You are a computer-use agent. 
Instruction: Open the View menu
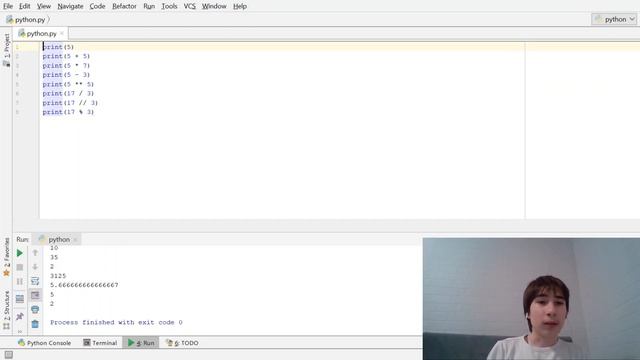coord(44,6)
